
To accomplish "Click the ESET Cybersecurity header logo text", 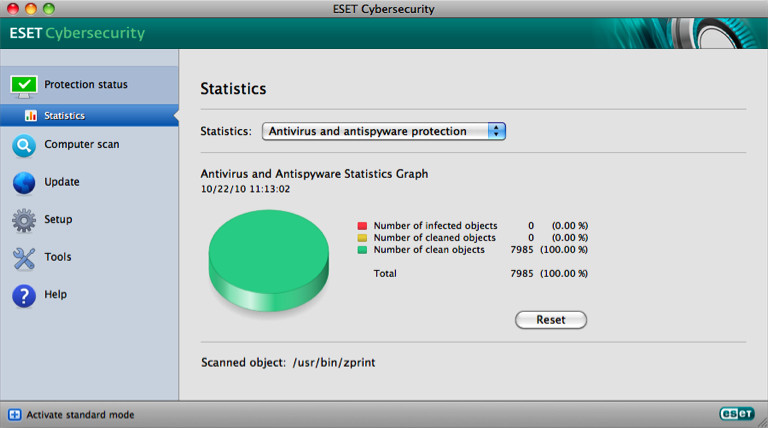I will tap(77, 33).
